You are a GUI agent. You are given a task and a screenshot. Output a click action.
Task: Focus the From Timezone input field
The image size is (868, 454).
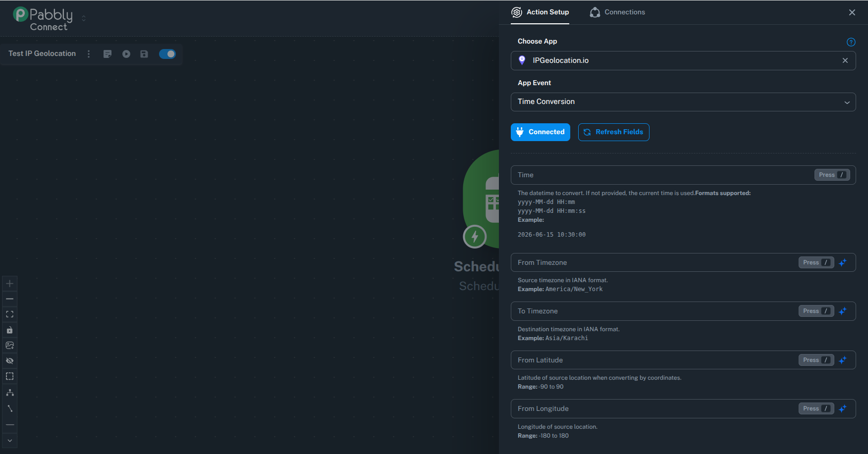click(x=683, y=262)
